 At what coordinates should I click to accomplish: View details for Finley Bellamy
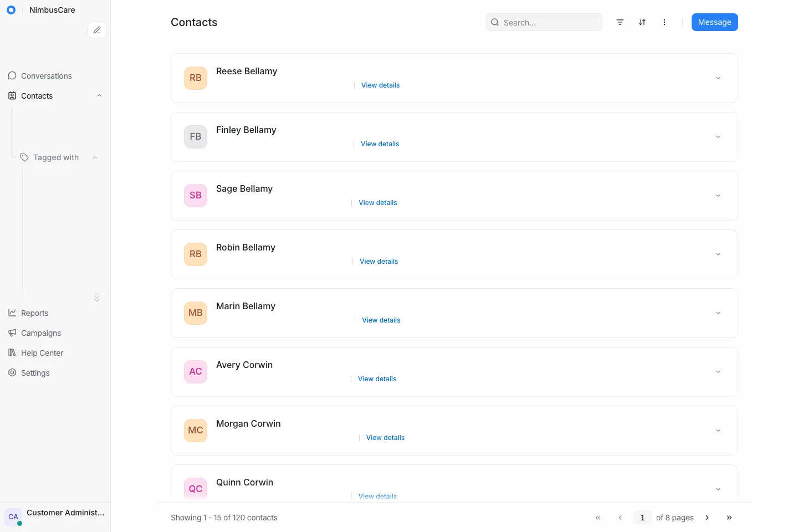tap(380, 144)
